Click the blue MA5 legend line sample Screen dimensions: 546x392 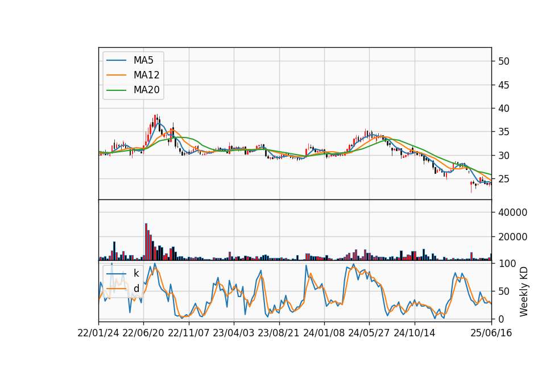(x=116, y=60)
